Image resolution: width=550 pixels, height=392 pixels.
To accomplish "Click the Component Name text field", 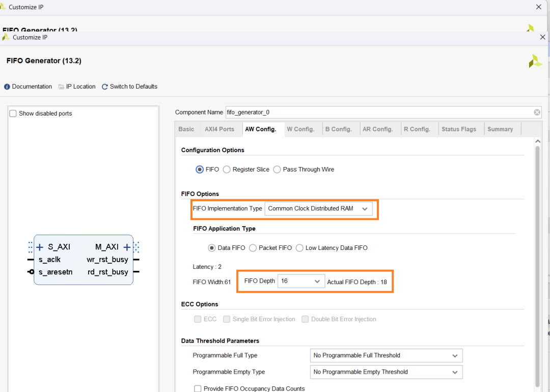I will click(377, 113).
